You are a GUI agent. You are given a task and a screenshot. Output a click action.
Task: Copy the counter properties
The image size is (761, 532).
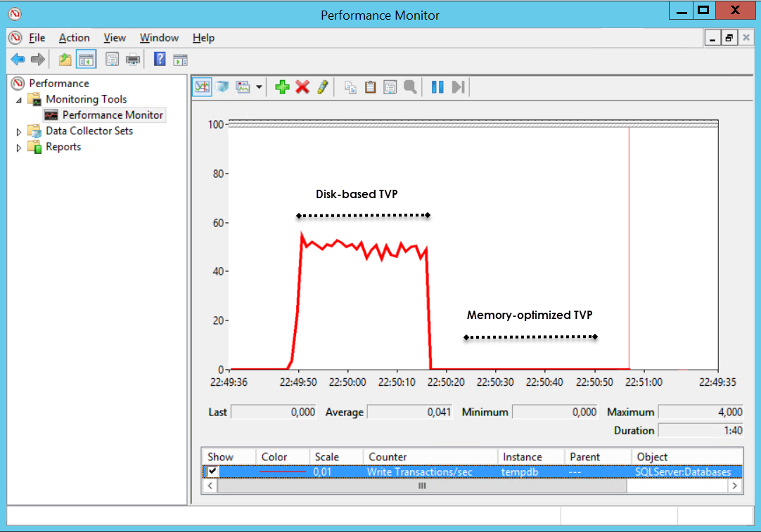tap(350, 86)
